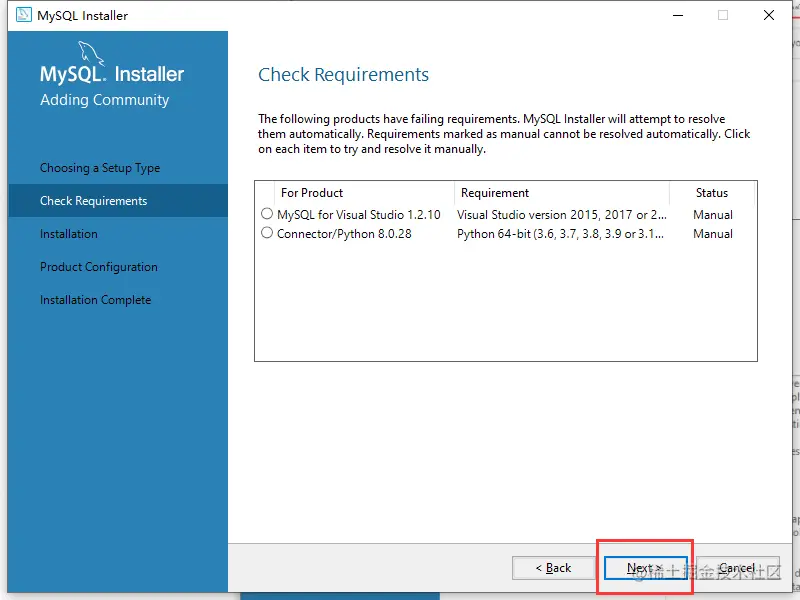Image resolution: width=800 pixels, height=600 pixels.
Task: Click the MySQL Installer title bar icon
Action: pyautogui.click(x=23, y=15)
